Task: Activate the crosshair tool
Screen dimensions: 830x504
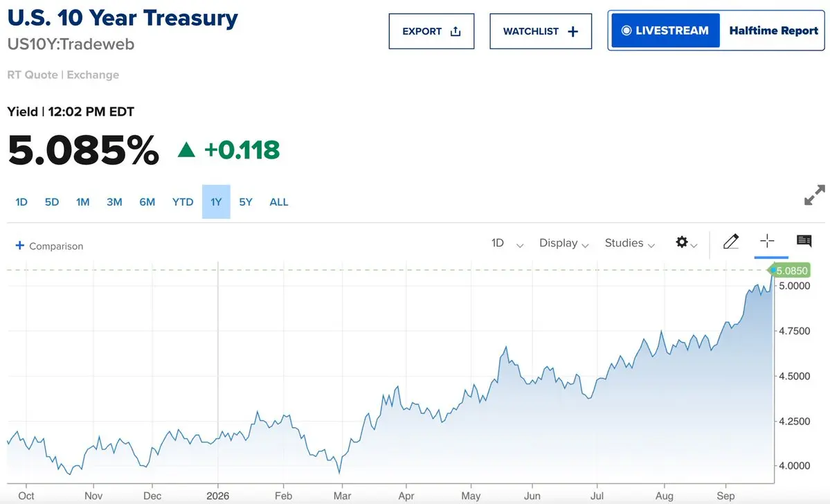Action: 767,242
